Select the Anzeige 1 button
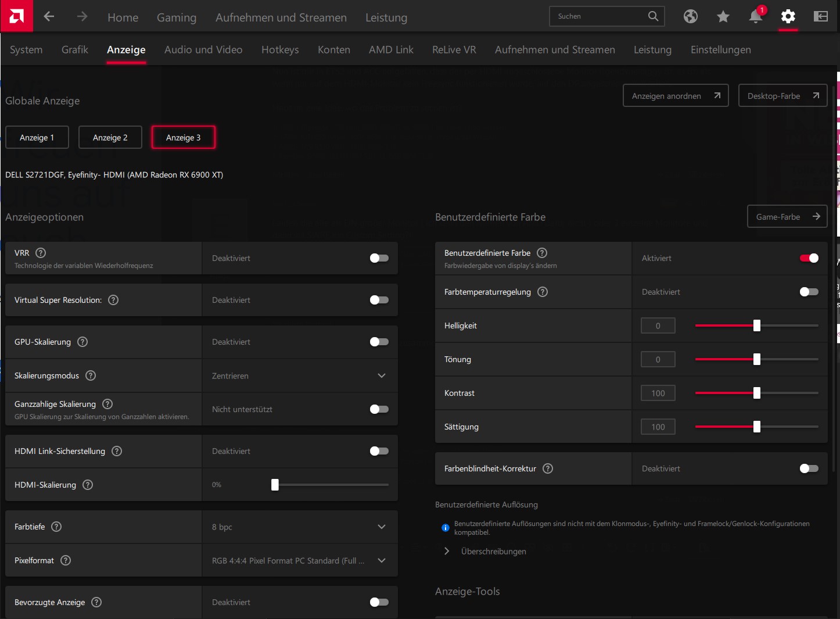Viewport: 840px width, 619px height. (37, 137)
